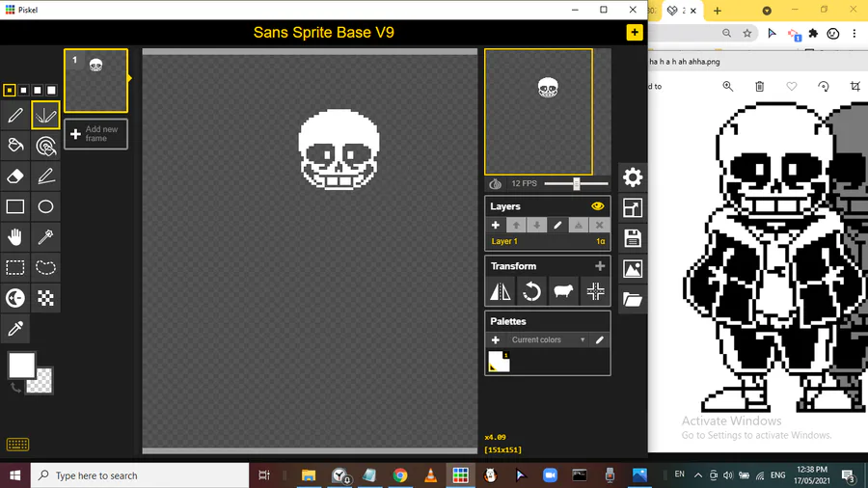The width and height of the screenshot is (868, 488).
Task: Open the Resize panel
Action: point(632,208)
